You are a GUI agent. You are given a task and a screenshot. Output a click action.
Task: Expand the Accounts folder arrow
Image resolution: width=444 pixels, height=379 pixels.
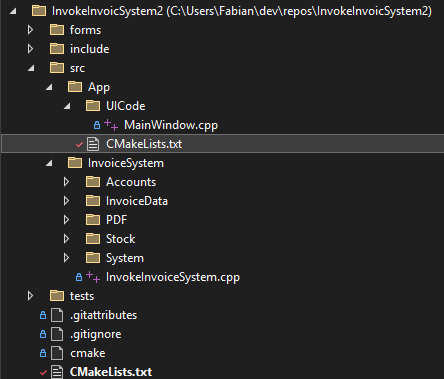tap(66, 182)
